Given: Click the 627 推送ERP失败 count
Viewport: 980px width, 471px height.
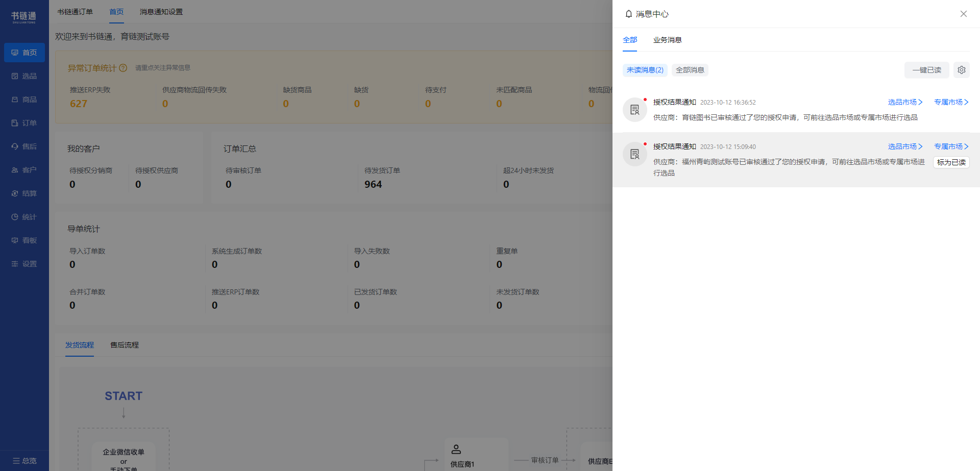Looking at the screenshot, I should click(x=79, y=104).
